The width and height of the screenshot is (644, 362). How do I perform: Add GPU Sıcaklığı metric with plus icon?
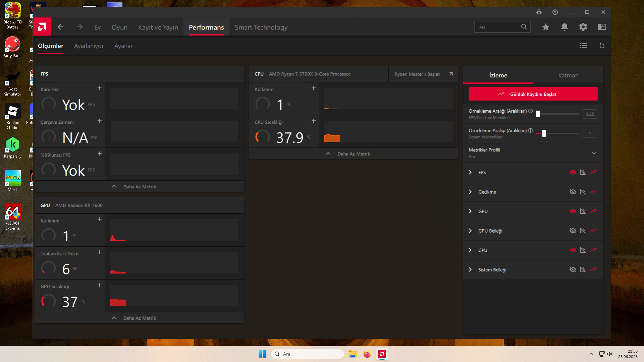pyautogui.click(x=100, y=285)
